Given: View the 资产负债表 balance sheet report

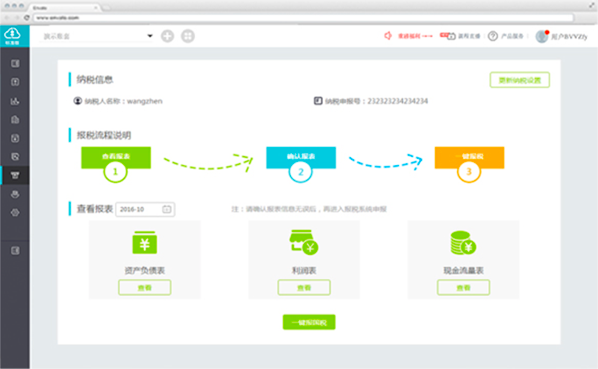Looking at the screenshot, I should [145, 287].
